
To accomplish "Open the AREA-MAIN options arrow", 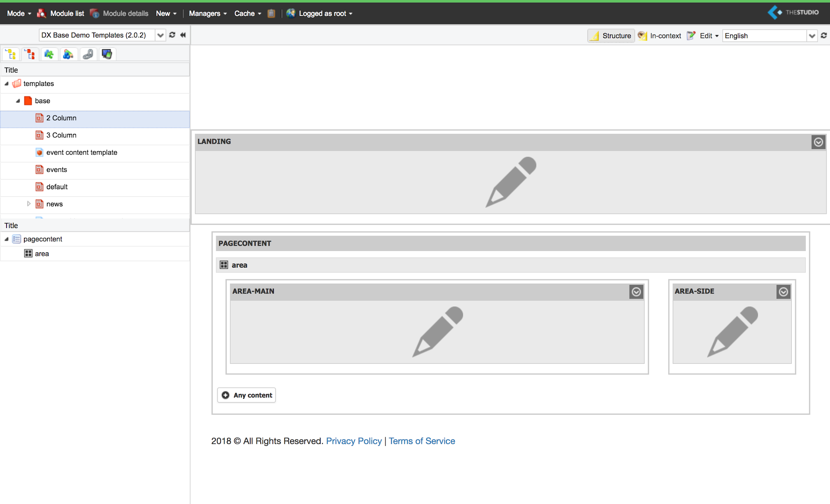I will pos(636,292).
